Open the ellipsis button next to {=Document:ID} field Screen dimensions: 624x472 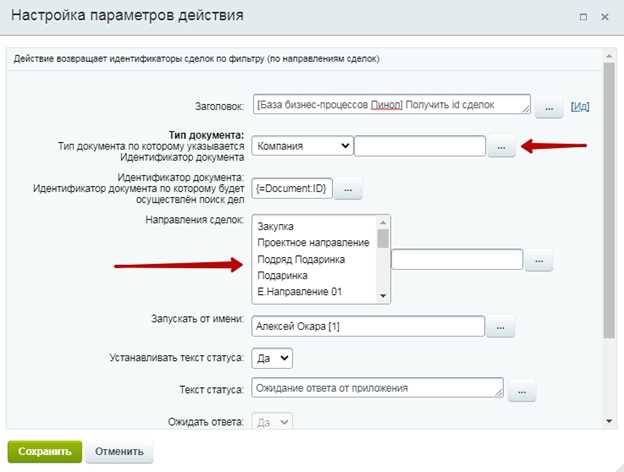coord(348,189)
